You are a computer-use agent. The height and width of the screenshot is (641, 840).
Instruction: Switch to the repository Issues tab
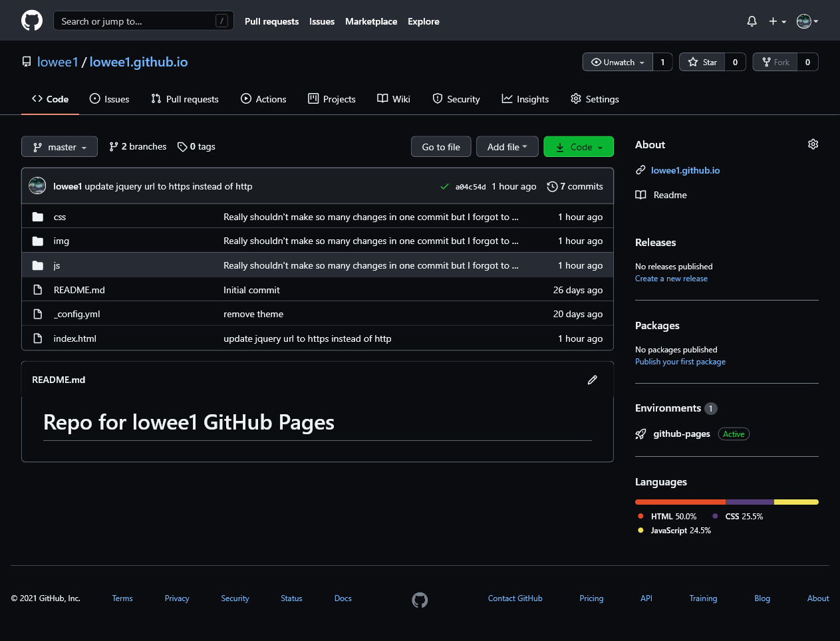(109, 99)
